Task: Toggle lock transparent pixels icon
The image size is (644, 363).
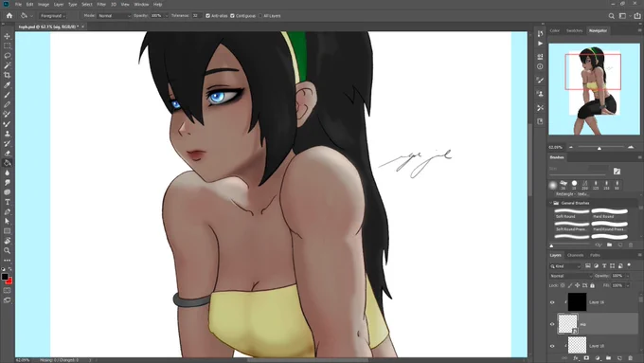Action: click(563, 285)
